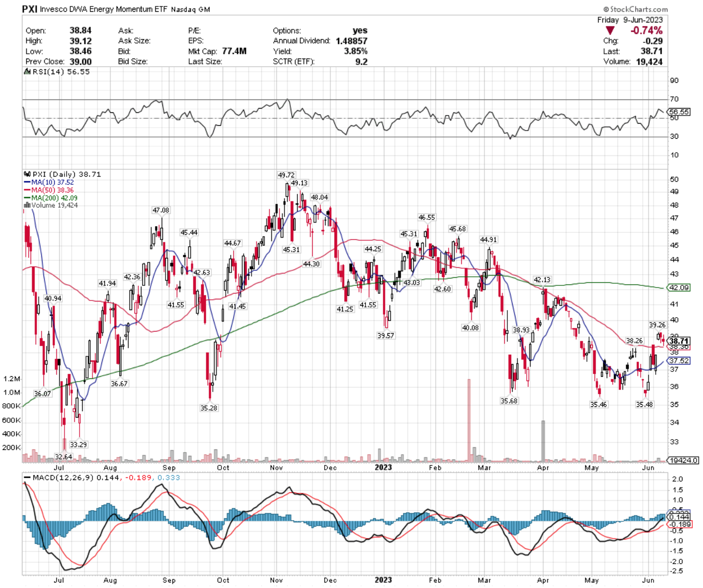
Task: Click the Annual Dividend 1.48857 value
Action: (351, 41)
